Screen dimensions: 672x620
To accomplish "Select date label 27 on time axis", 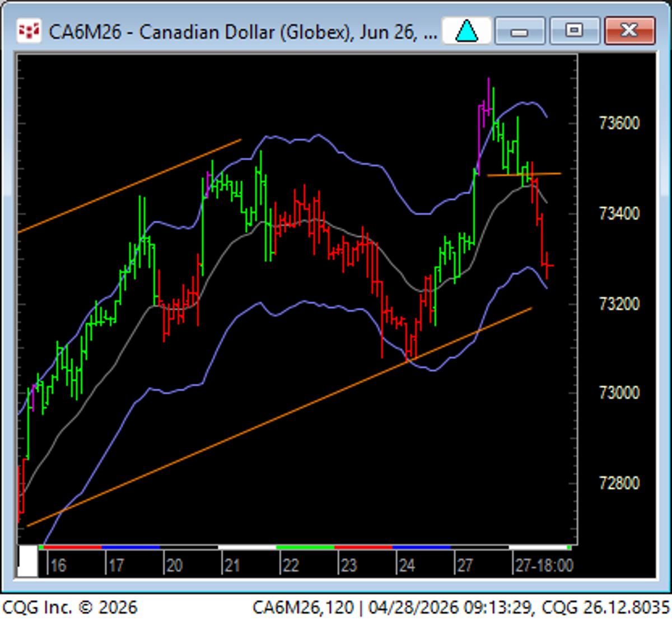I will [465, 566].
